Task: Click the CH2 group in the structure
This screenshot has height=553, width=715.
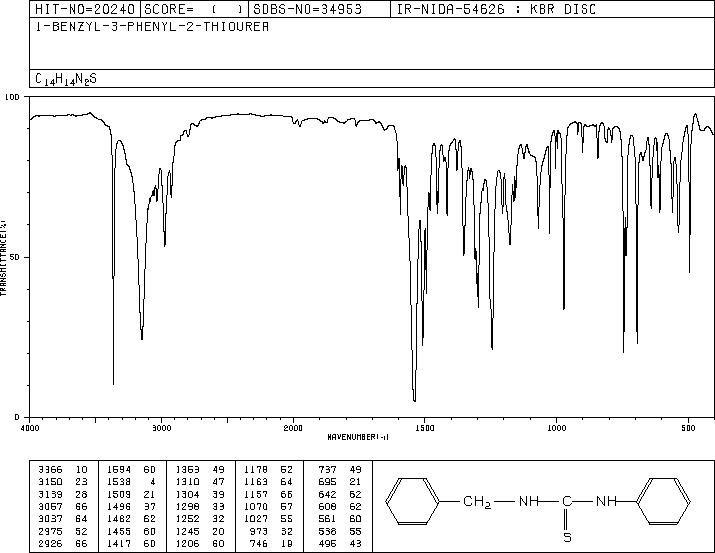Action: (x=477, y=502)
